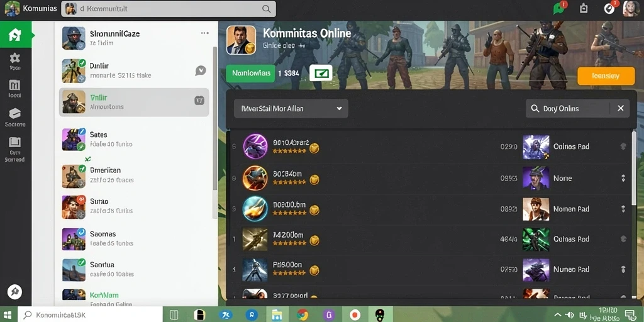Image resolution: width=644 pixels, height=322 pixels.
Task: Open the skull icon in taskbar
Action: pos(380,315)
